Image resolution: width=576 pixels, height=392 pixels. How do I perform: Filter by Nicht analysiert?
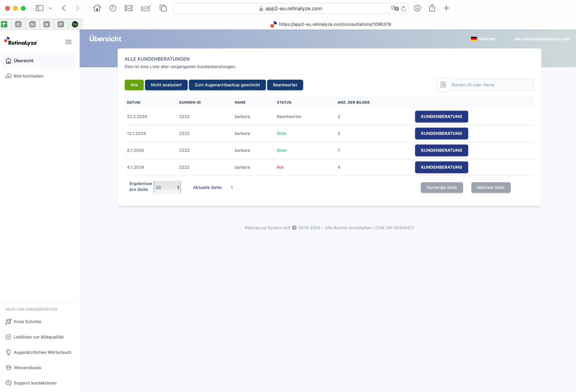click(166, 85)
